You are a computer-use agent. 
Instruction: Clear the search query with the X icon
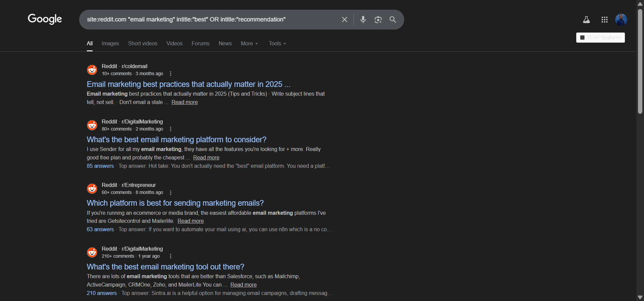(344, 19)
